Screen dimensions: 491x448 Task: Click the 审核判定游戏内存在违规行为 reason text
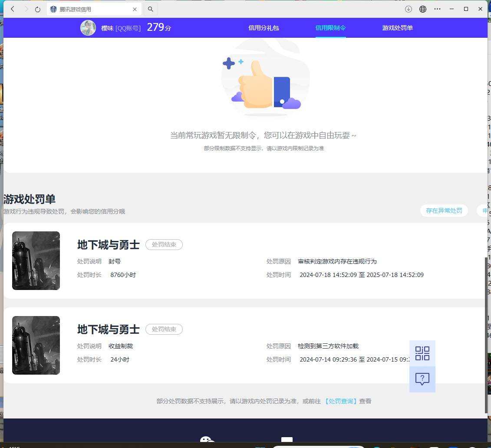coord(337,261)
